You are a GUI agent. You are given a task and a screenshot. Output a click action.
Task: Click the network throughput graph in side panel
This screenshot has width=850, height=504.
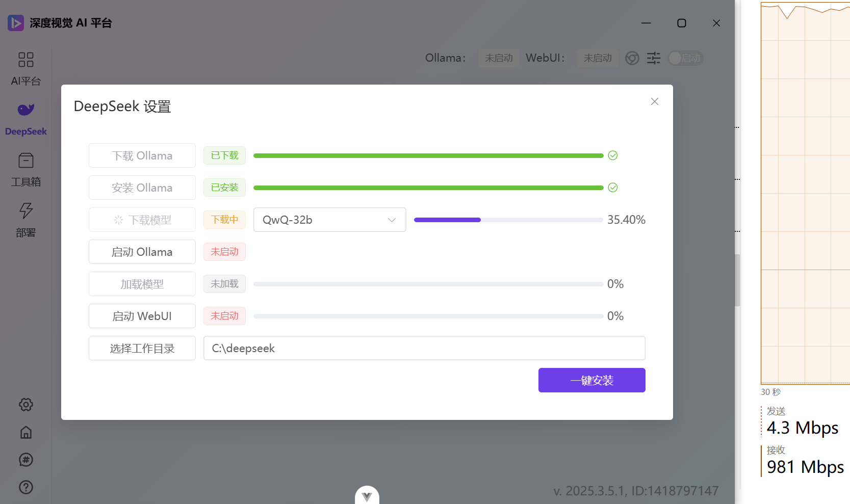pyautogui.click(x=805, y=193)
